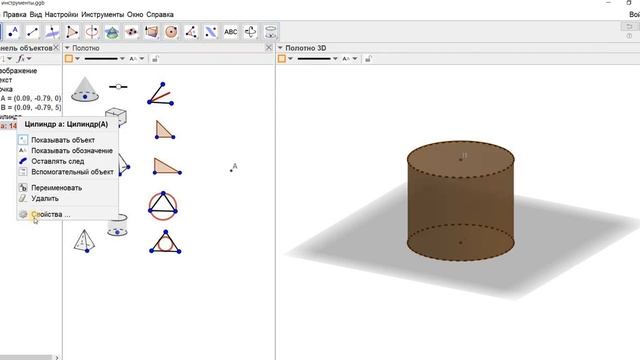
Task: Click the orange color swatch in Полотно 3D style bar
Action: pyautogui.click(x=282, y=59)
